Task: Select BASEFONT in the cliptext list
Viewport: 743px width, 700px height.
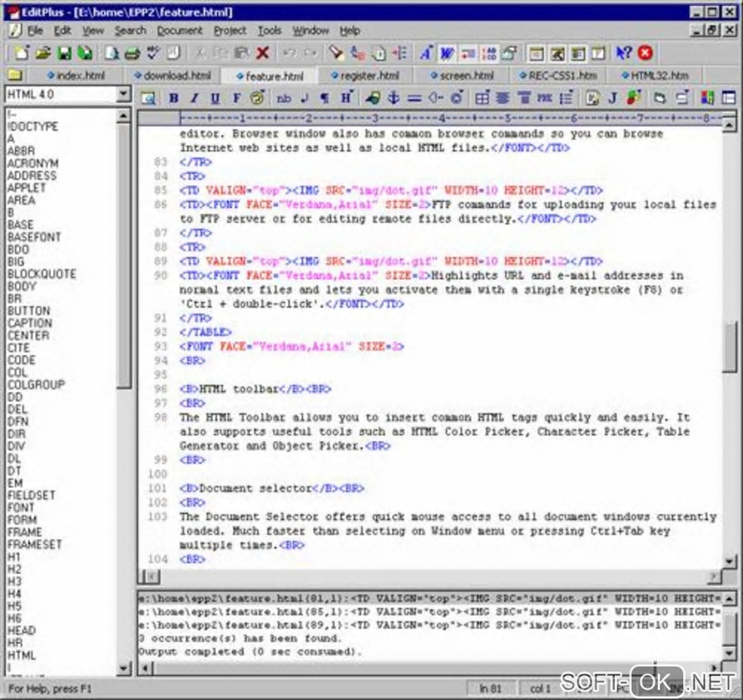Action: pos(34,237)
